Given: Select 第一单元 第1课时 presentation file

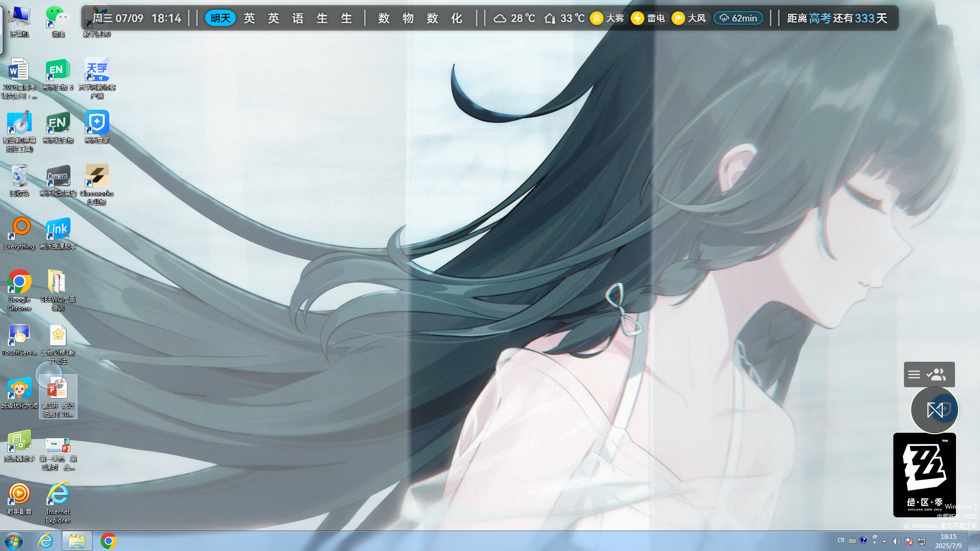Looking at the screenshot, I should click(x=58, y=454).
